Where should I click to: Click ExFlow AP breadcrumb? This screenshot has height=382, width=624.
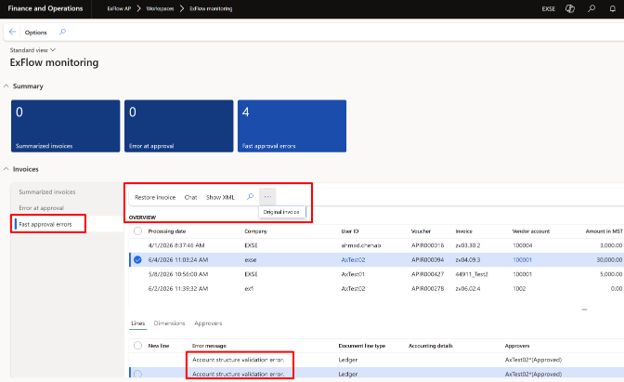pyautogui.click(x=119, y=8)
